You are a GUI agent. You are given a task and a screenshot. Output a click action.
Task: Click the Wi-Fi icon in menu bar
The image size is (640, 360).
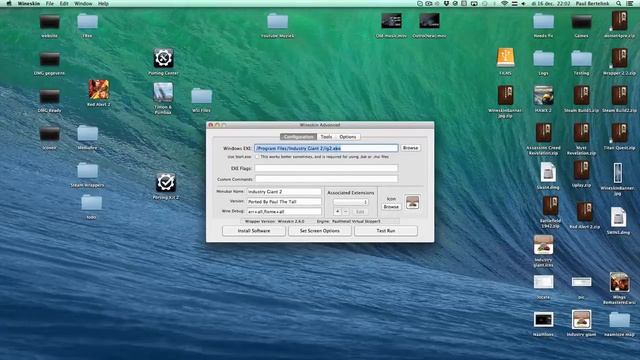coord(504,3)
